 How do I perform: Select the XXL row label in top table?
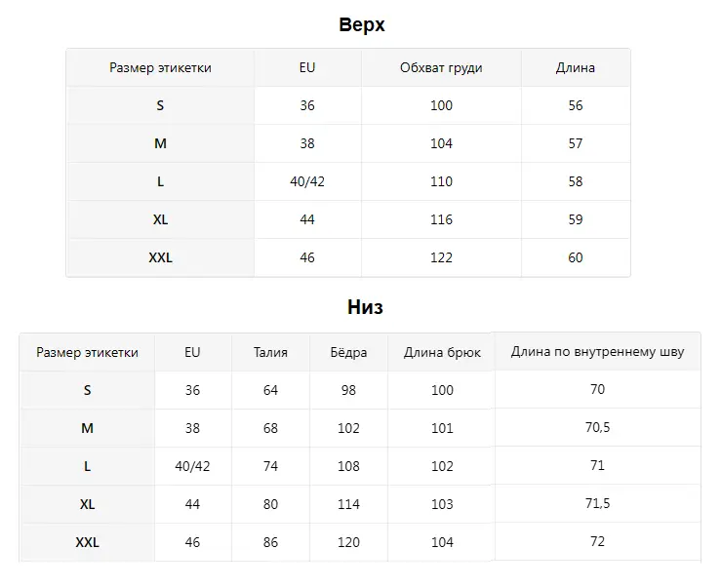click(x=160, y=257)
